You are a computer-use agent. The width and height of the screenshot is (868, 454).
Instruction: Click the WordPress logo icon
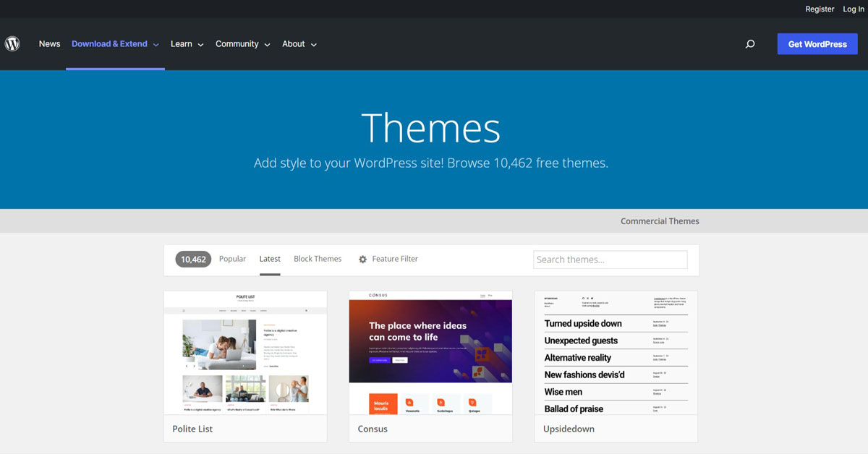point(12,43)
